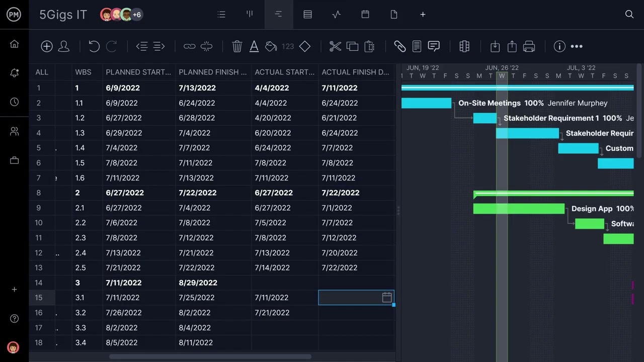Open date picker calendar in row 15
This screenshot has height=362, width=644.
tap(387, 298)
